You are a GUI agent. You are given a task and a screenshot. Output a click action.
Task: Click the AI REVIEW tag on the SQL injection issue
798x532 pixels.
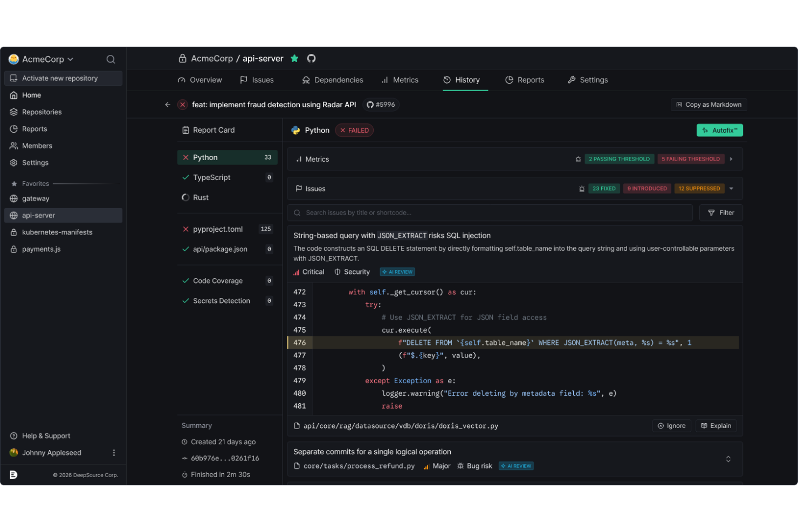(x=397, y=272)
